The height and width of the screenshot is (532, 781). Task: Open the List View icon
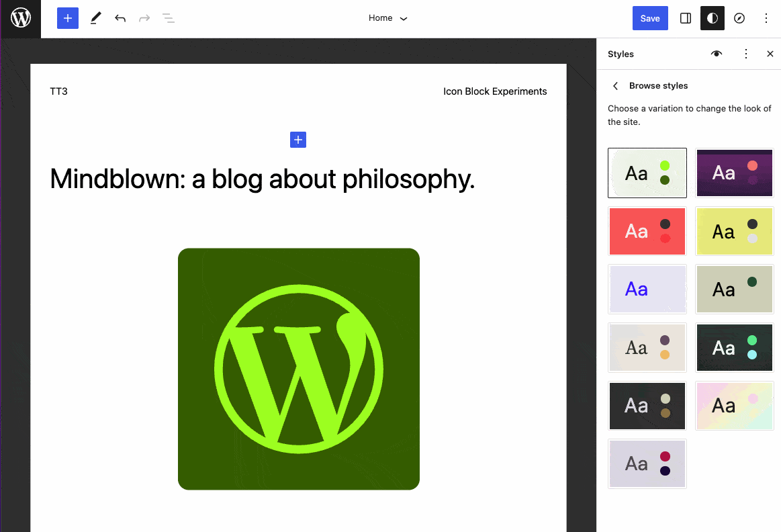[169, 19]
